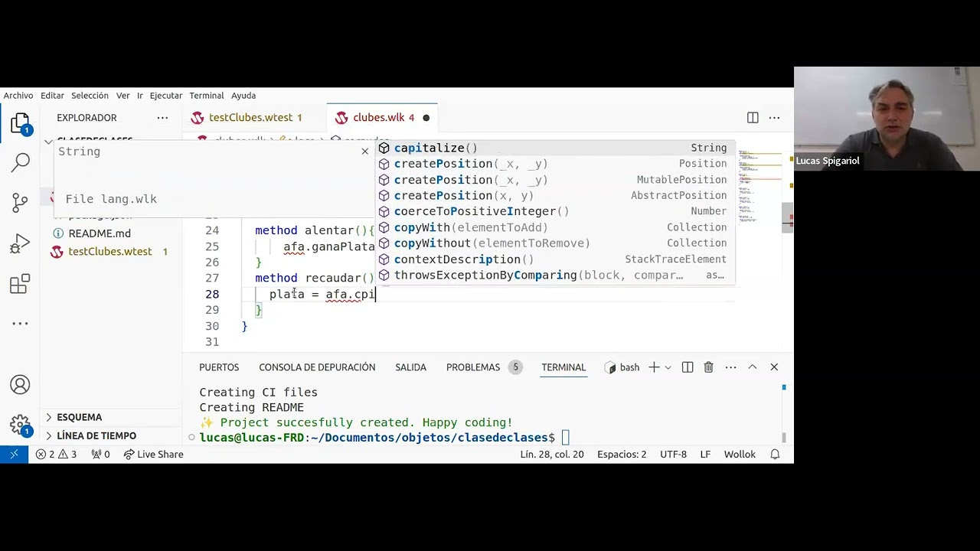The height and width of the screenshot is (551, 980).
Task: Kill the terminal with trash icon
Action: pyautogui.click(x=709, y=367)
